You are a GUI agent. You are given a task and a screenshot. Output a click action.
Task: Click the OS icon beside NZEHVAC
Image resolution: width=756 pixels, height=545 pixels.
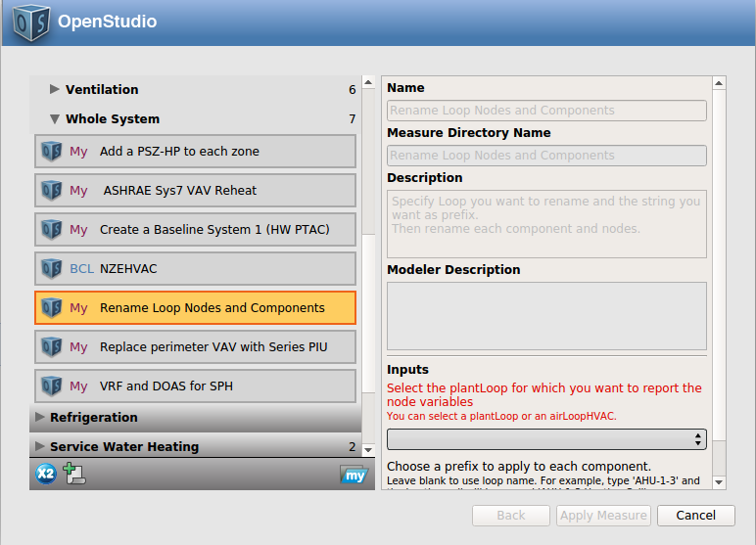click(x=52, y=269)
